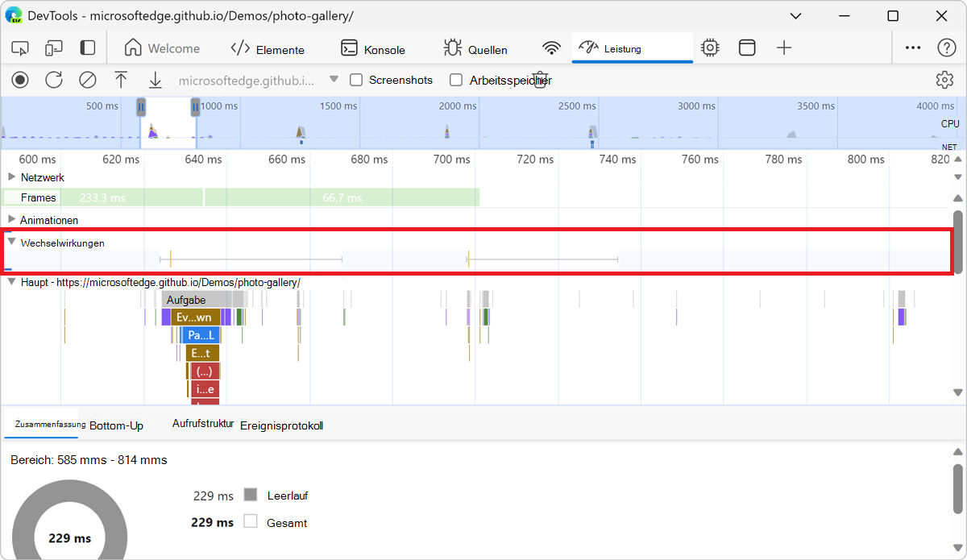Open the capture settings gear icon
This screenshot has width=967, height=560.
pyautogui.click(x=944, y=80)
